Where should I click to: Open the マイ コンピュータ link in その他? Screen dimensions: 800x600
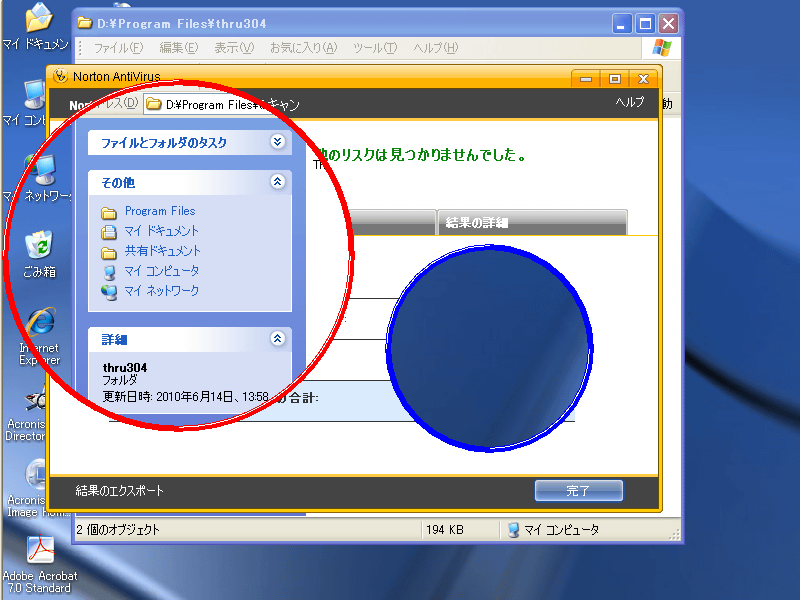(x=162, y=270)
